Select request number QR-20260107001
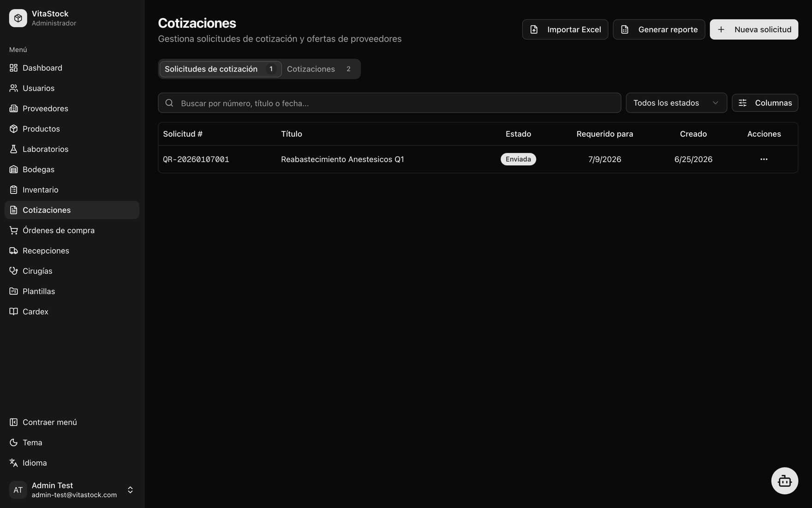 tap(196, 159)
